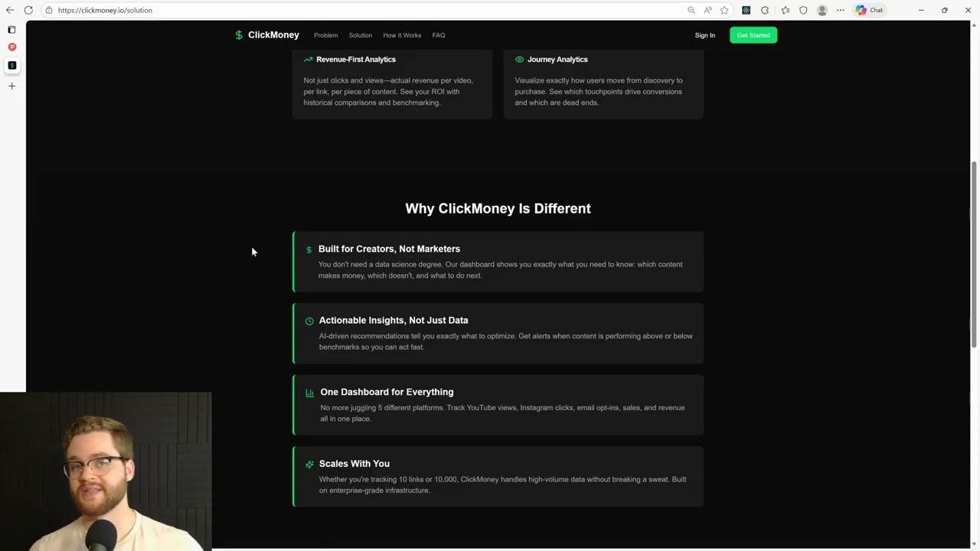Switch to the red P tab in the sidebar
980x551 pixels.
[11, 47]
